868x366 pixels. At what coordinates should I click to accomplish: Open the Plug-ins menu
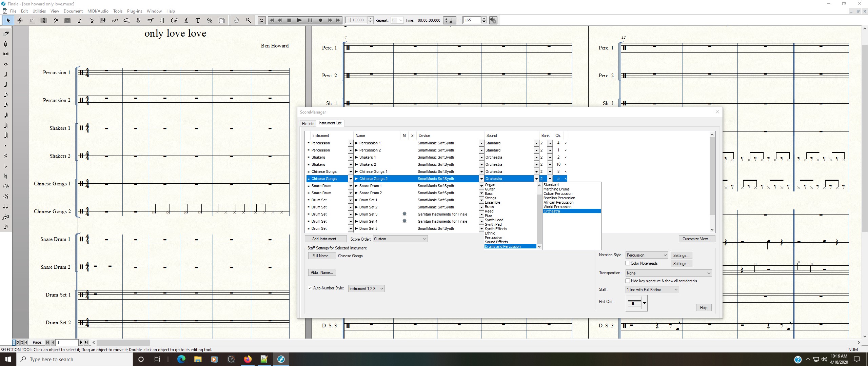coord(134,11)
